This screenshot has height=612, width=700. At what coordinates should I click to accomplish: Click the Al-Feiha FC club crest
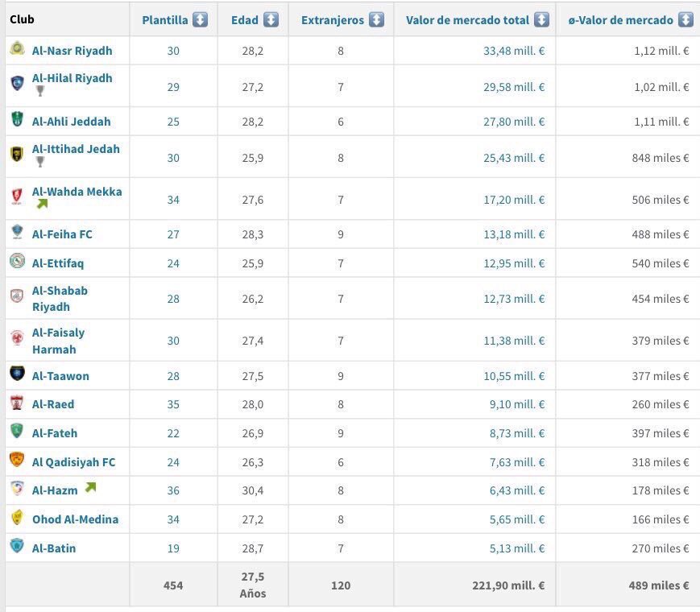[17, 232]
